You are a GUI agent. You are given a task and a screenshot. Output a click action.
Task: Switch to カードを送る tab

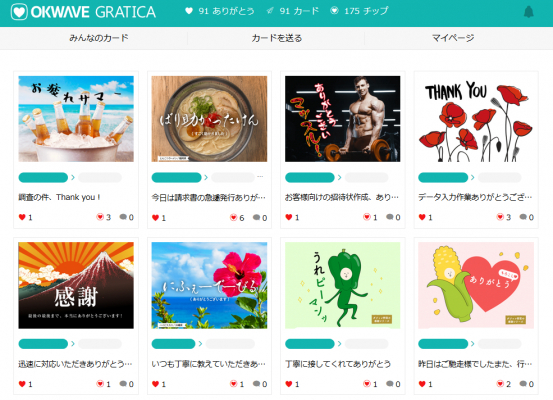click(276, 38)
